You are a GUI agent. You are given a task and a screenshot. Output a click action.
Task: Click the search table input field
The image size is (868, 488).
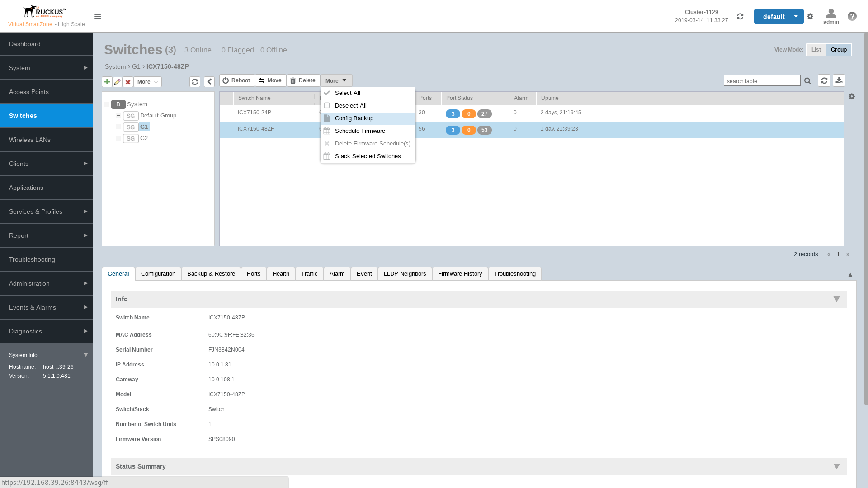pyautogui.click(x=762, y=81)
